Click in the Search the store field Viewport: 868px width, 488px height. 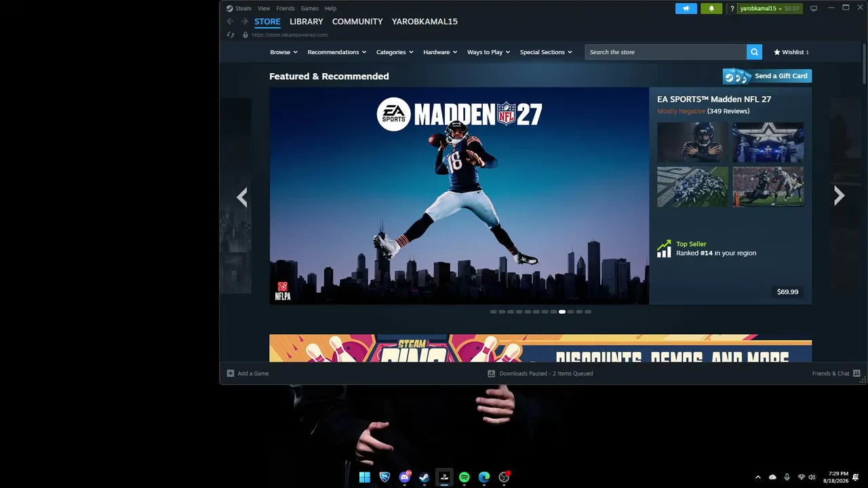(666, 52)
